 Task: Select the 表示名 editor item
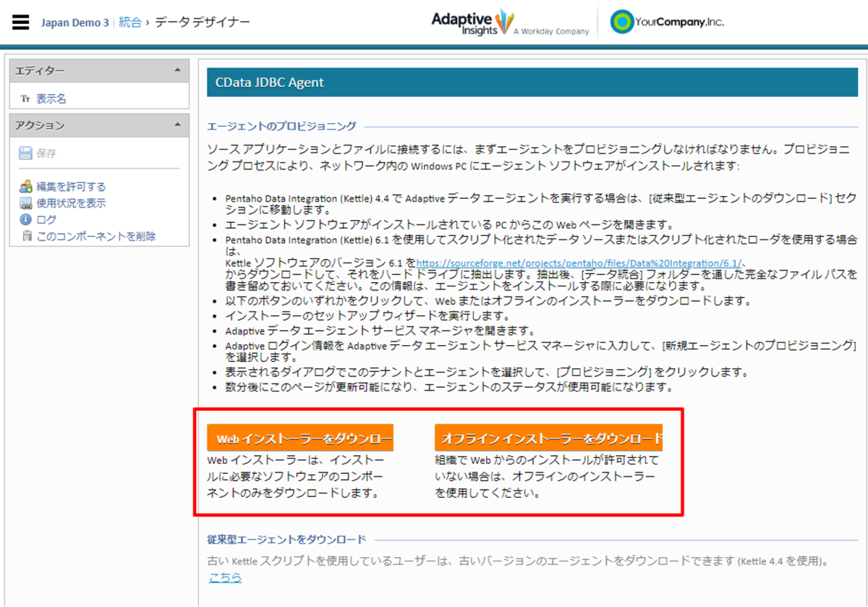[51, 99]
